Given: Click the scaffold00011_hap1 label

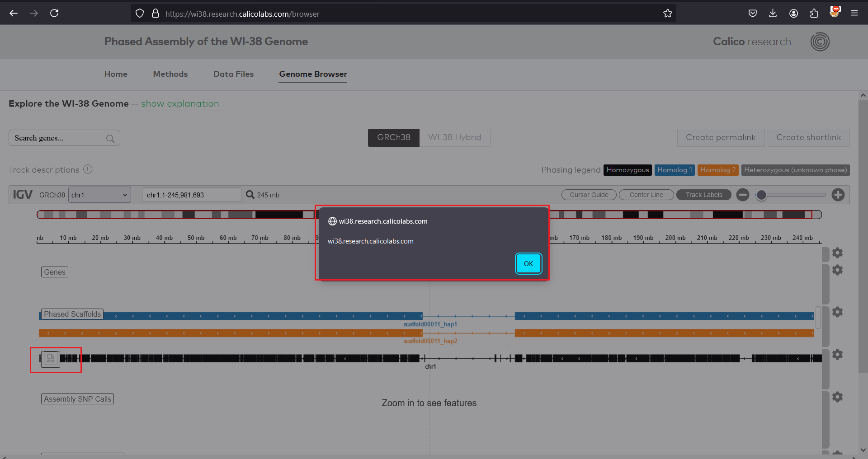Looking at the screenshot, I should (x=430, y=324).
